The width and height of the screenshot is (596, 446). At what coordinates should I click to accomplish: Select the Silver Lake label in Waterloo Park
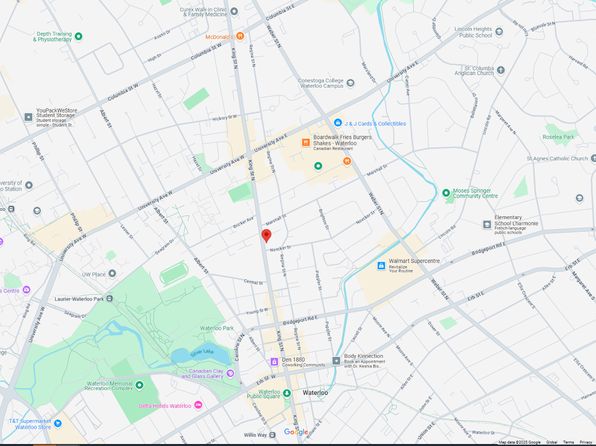pos(202,352)
